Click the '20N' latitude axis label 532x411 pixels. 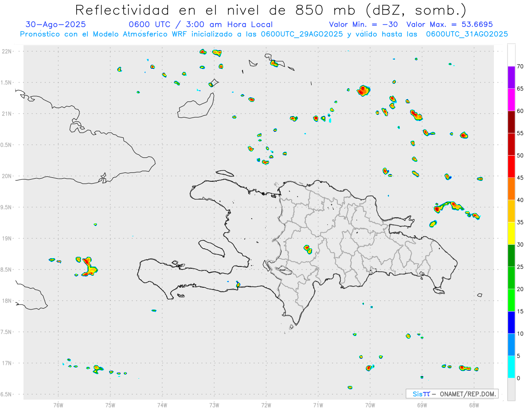pyautogui.click(x=8, y=176)
